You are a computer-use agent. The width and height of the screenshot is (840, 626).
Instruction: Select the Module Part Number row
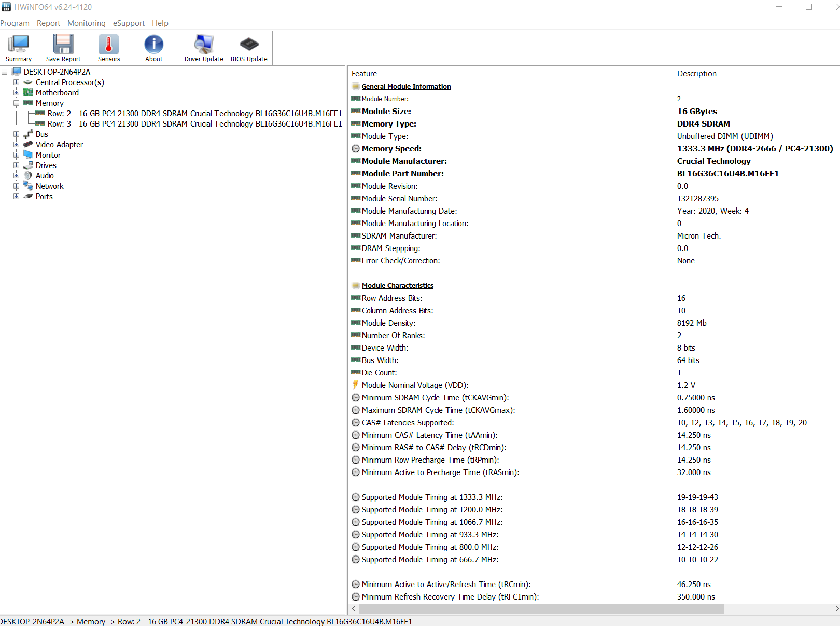tap(594, 174)
